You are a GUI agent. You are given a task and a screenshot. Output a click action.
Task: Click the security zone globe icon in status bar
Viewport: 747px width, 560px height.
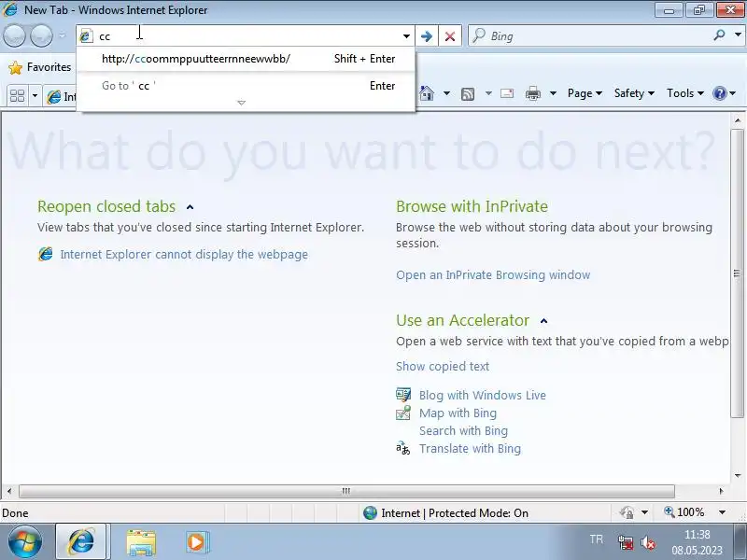[x=370, y=512]
